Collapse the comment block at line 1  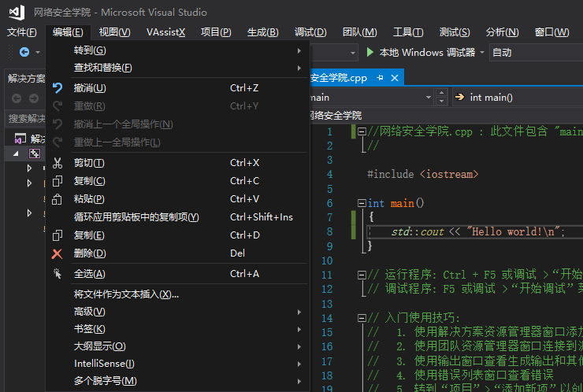362,131
